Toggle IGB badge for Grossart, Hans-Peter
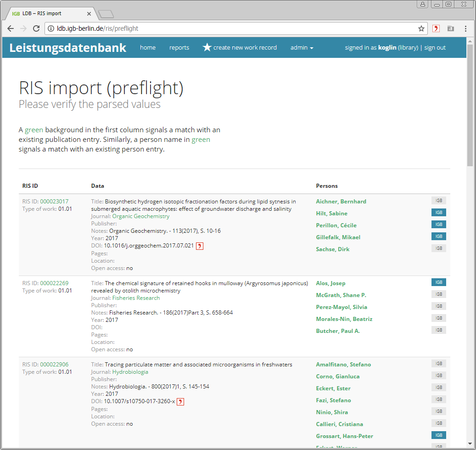This screenshot has width=476, height=450. tap(438, 435)
